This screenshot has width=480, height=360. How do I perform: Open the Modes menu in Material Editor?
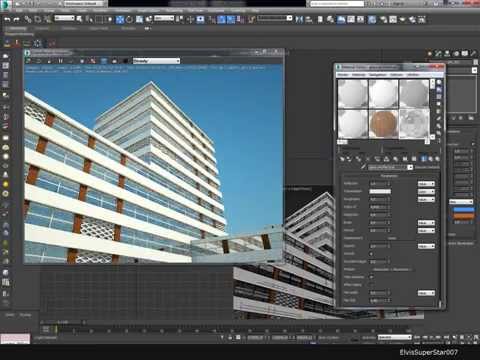click(343, 75)
